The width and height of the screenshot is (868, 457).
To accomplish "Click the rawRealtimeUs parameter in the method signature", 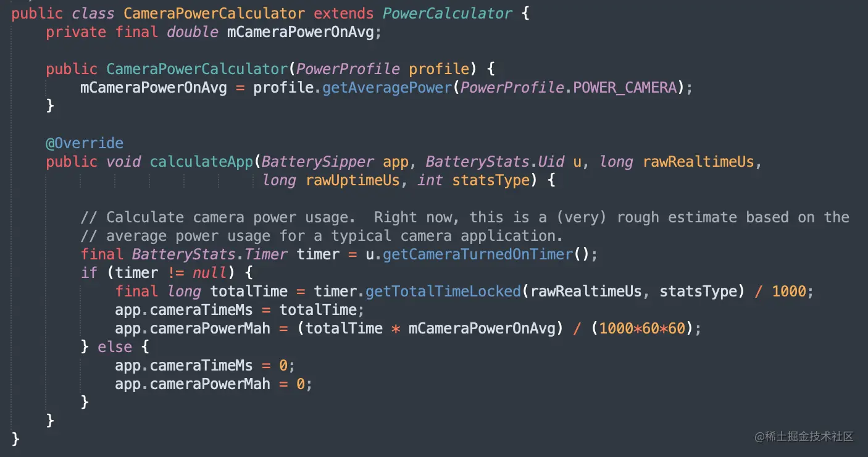I will [698, 162].
